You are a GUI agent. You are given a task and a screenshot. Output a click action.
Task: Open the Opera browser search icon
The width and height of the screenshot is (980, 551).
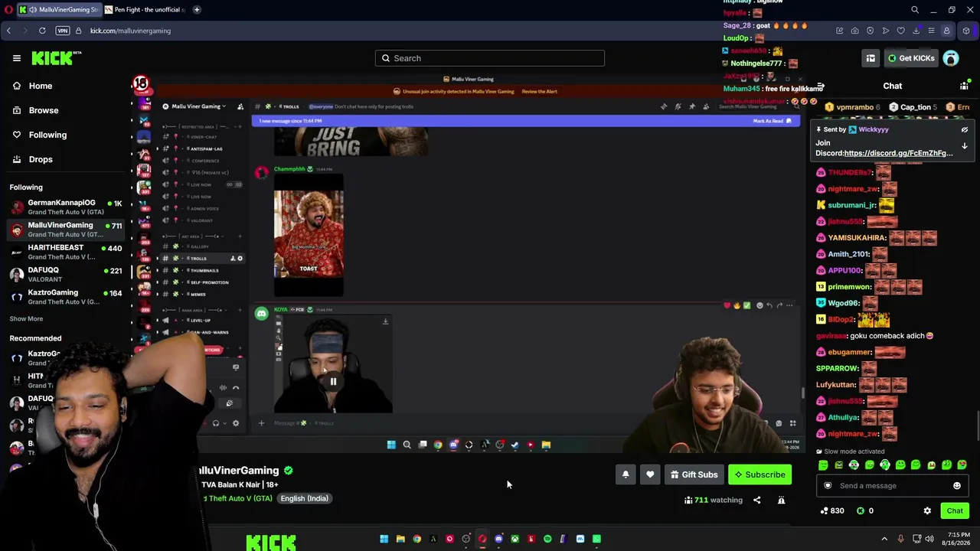point(915,10)
